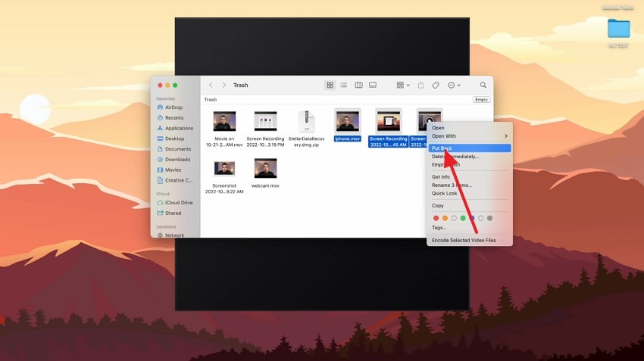The width and height of the screenshot is (644, 361).
Task: Apply the green tag color
Action: [x=463, y=218]
